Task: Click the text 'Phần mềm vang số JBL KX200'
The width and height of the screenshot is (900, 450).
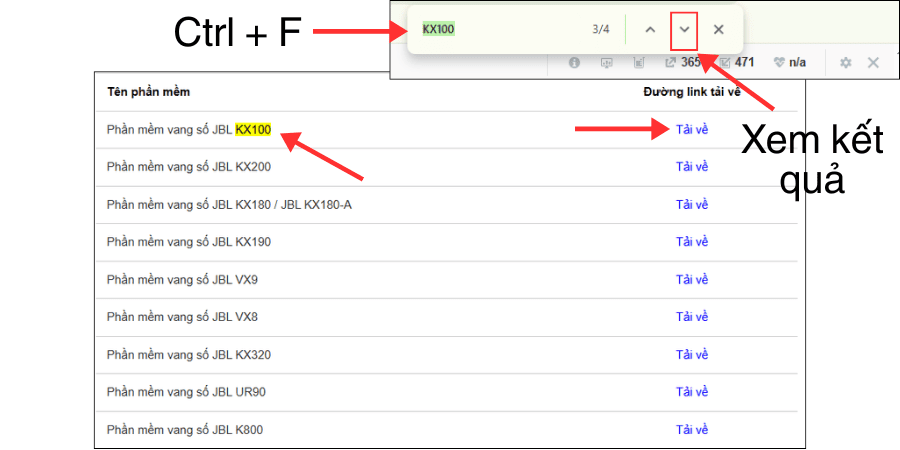Action: 189,167
